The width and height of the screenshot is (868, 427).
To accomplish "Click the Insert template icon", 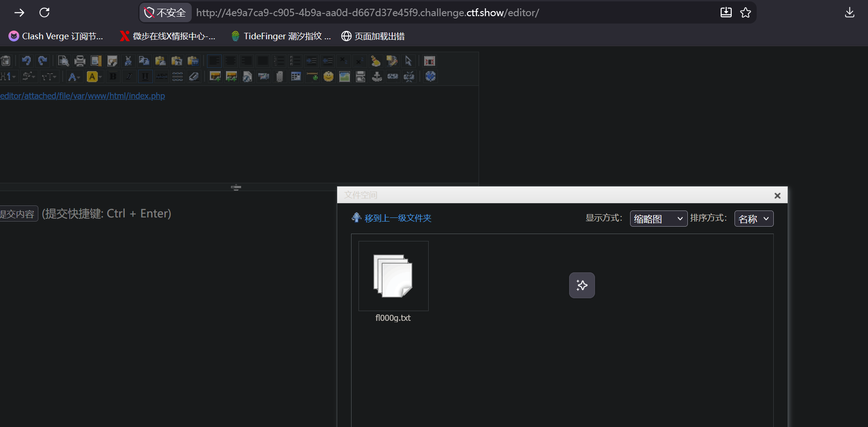I will click(96, 61).
